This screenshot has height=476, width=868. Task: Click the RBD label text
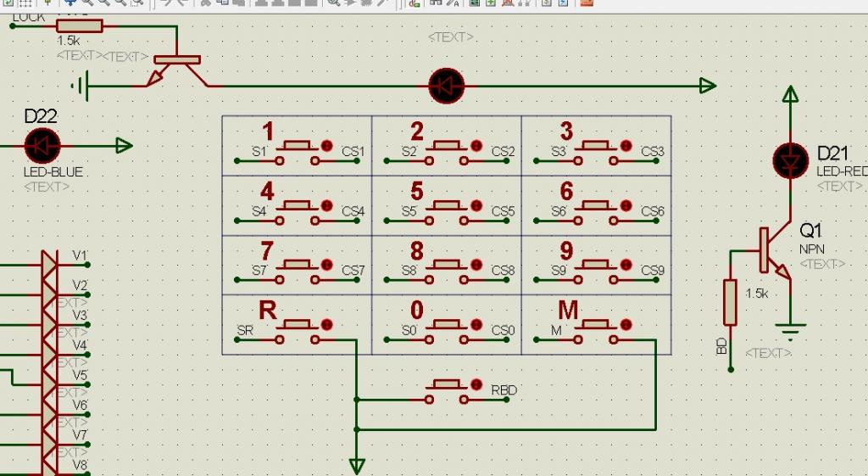[504, 390]
